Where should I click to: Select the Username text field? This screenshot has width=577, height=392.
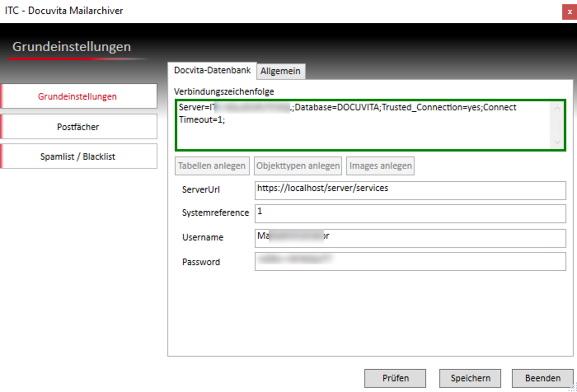tap(410, 238)
